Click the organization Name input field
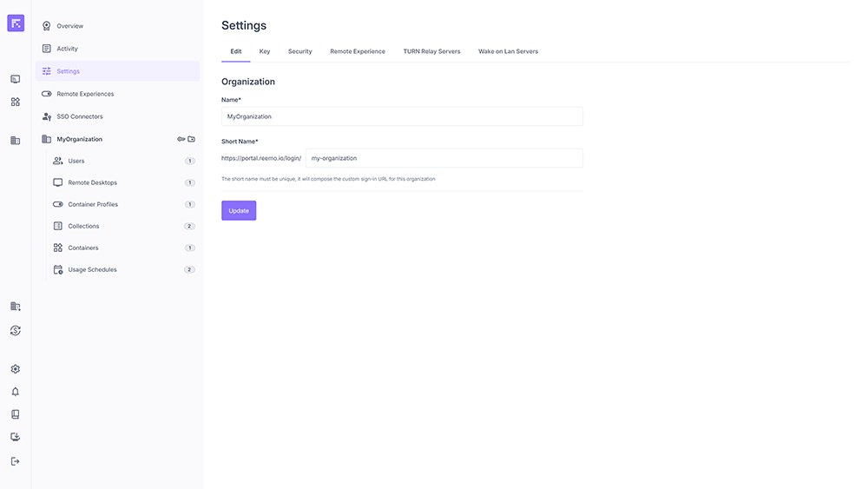This screenshot has height=489, width=868. pyautogui.click(x=402, y=116)
